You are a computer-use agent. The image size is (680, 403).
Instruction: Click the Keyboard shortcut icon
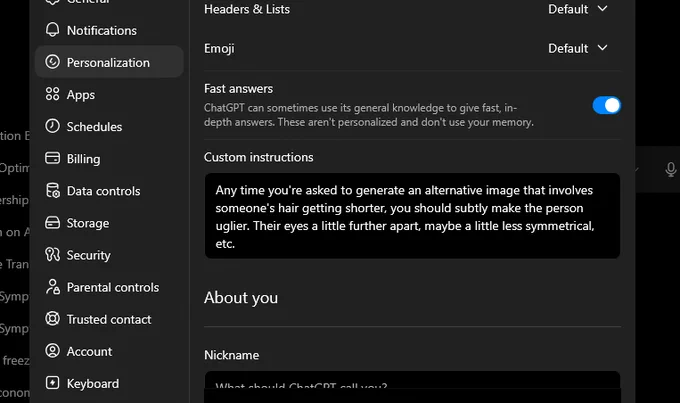[52, 383]
